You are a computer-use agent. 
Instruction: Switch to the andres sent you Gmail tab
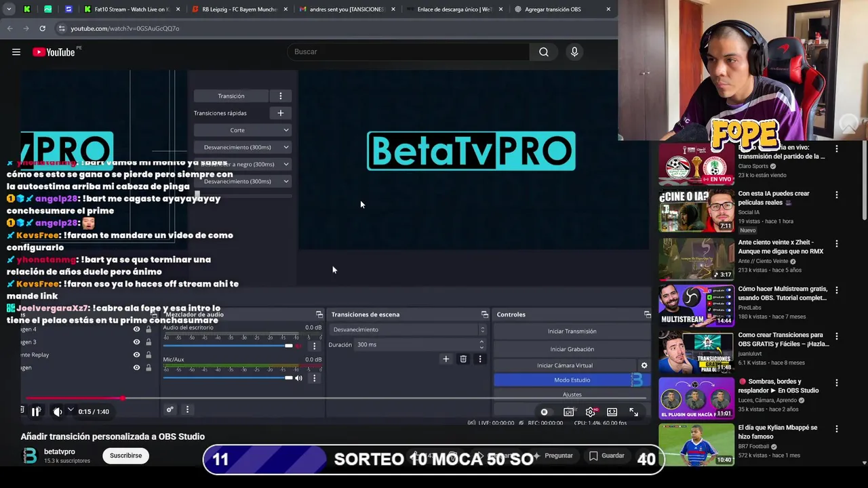pos(346,9)
